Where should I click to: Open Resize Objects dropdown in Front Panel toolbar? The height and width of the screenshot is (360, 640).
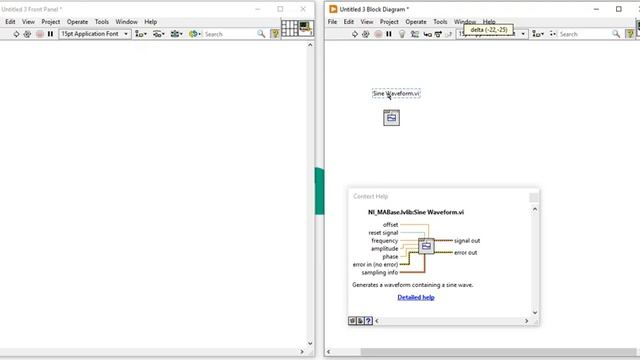click(x=176, y=34)
